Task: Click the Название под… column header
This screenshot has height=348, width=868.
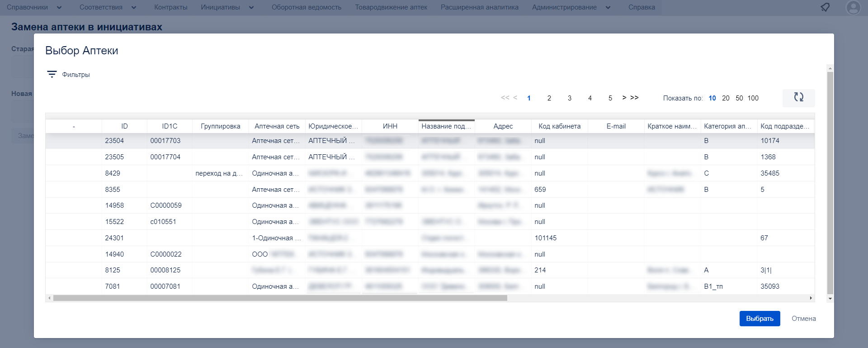Action: (447, 126)
